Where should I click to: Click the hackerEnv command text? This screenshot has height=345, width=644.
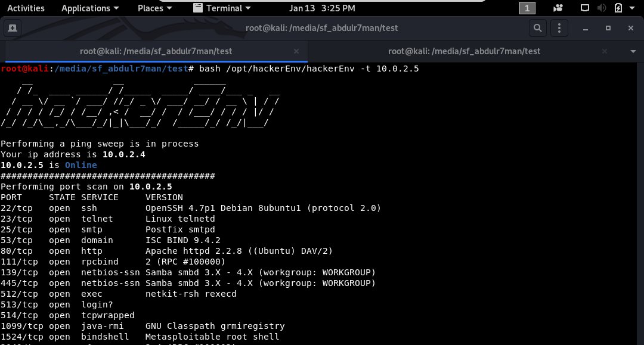[309, 69]
